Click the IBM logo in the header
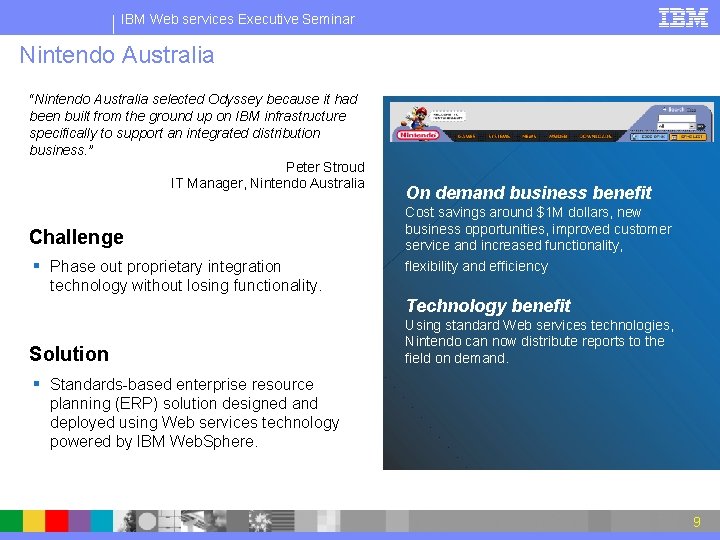Viewport: 720px width, 540px height. click(683, 18)
